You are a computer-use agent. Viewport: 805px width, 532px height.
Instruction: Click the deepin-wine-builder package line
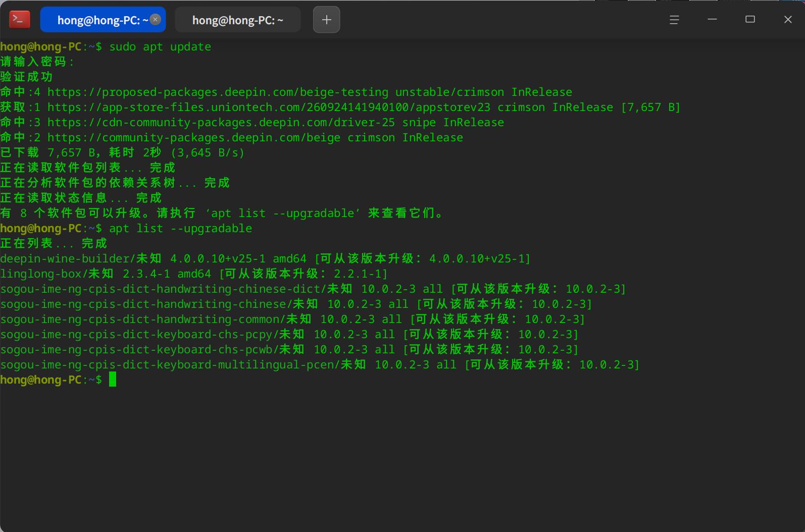(x=265, y=259)
